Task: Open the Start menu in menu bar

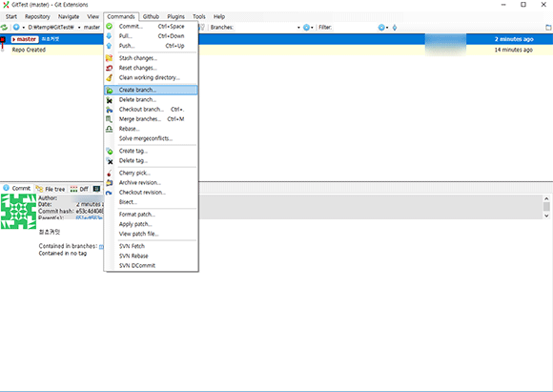Action: (x=11, y=16)
